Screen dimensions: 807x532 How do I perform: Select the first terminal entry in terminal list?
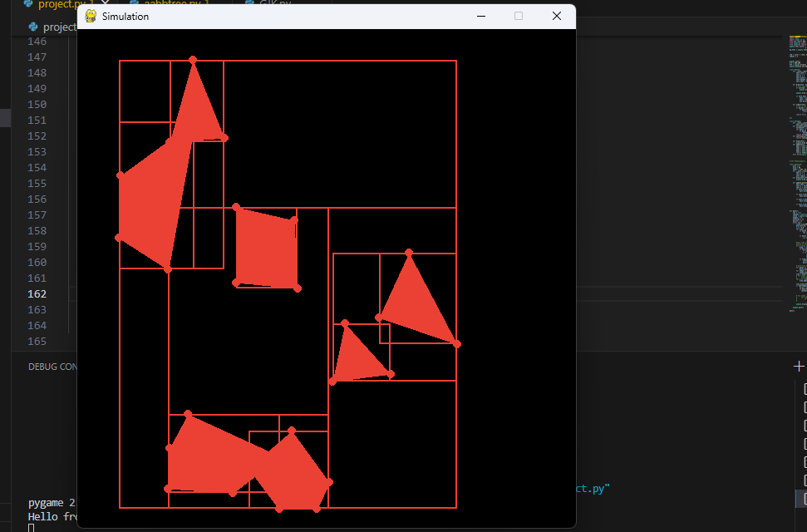click(x=805, y=389)
